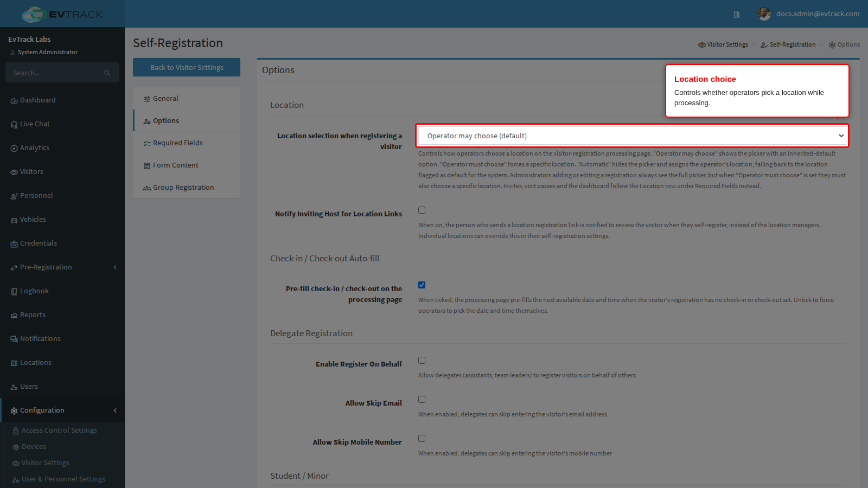Open the building icon in top bar

pos(737,15)
